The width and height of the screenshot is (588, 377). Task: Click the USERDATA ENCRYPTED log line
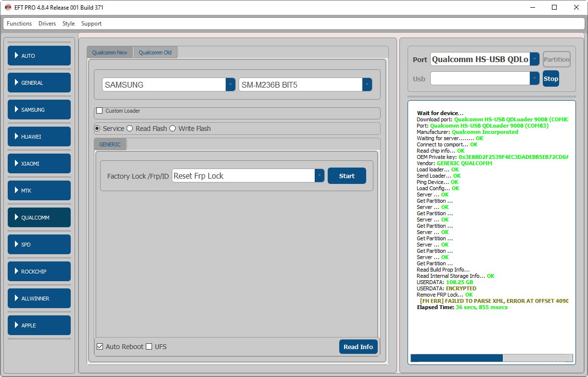pos(447,288)
